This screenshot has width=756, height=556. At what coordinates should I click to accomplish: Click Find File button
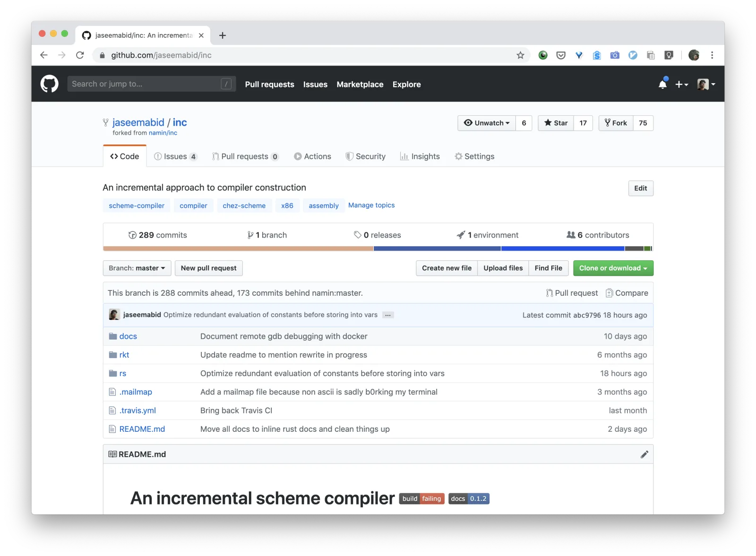coord(549,268)
